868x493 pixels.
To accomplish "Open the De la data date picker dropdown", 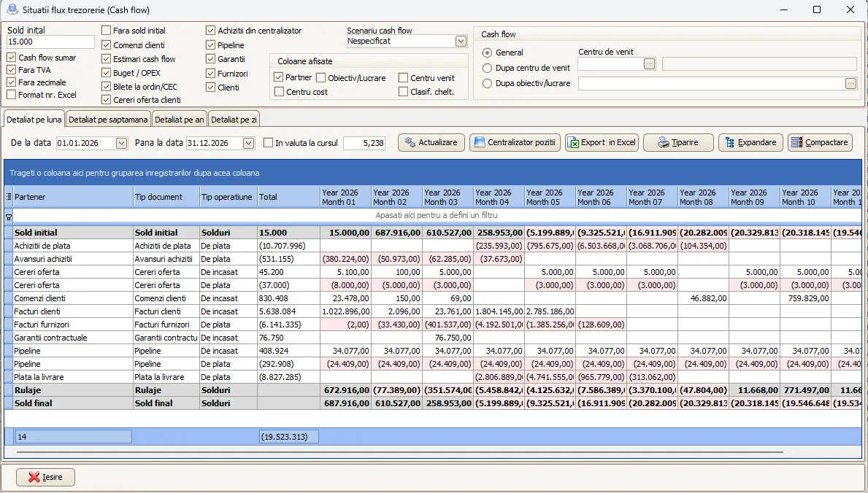I will pos(122,143).
